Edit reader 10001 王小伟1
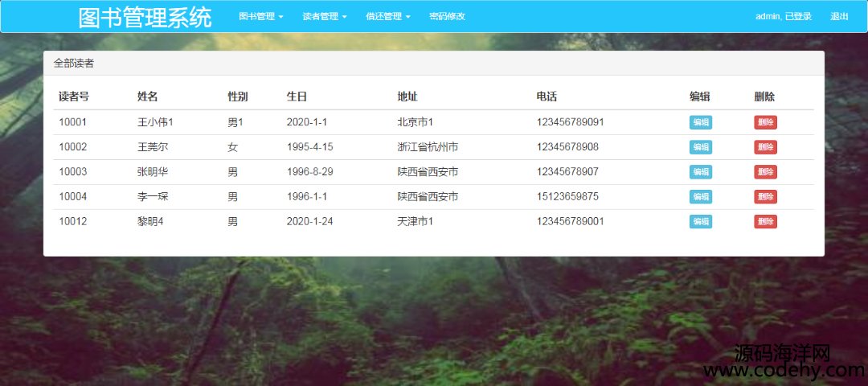 coord(700,122)
